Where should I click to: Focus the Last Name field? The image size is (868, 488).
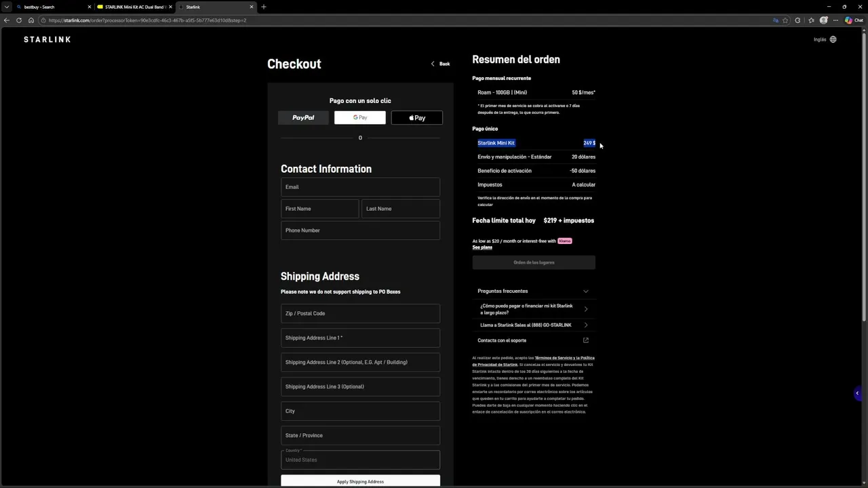click(401, 209)
